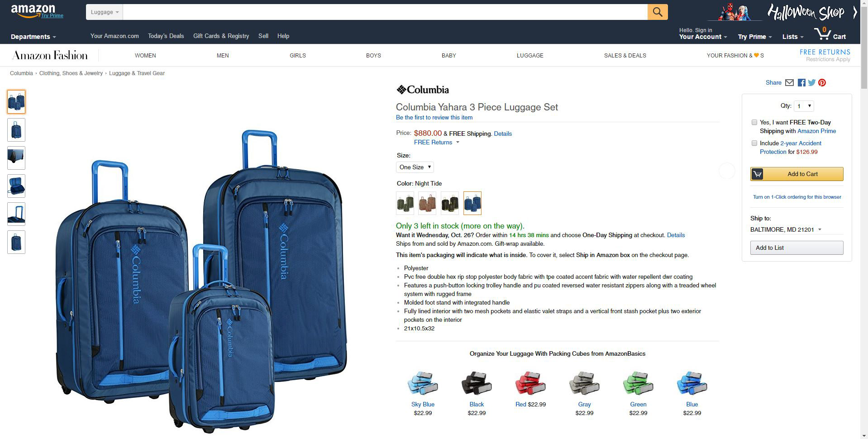View the second product thumbnail image

coord(16,130)
